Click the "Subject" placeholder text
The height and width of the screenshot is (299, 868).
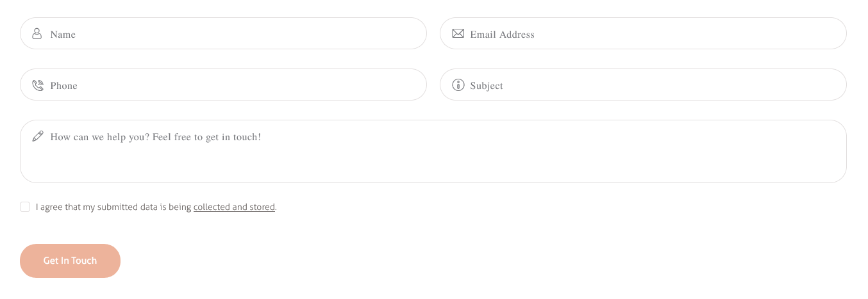tap(487, 86)
